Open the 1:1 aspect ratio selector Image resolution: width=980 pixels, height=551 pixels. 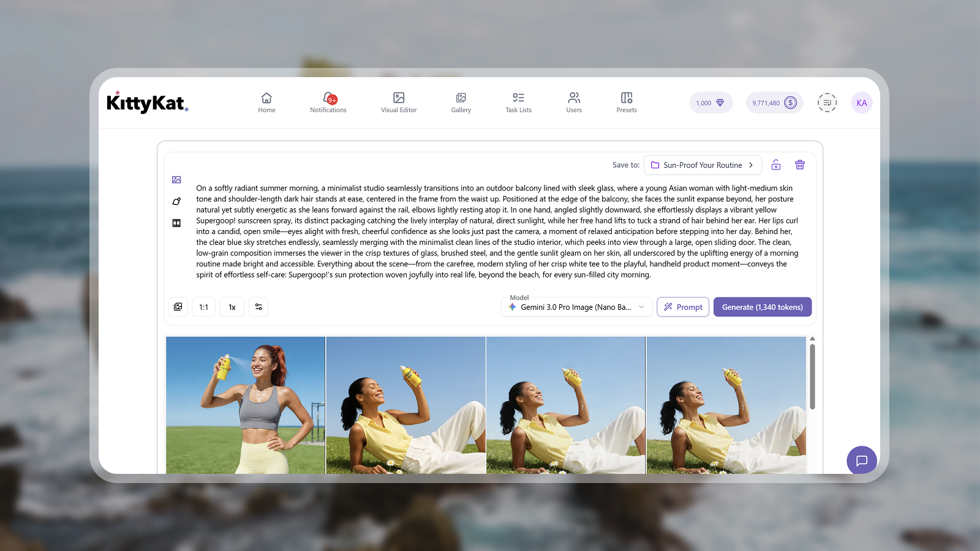203,307
